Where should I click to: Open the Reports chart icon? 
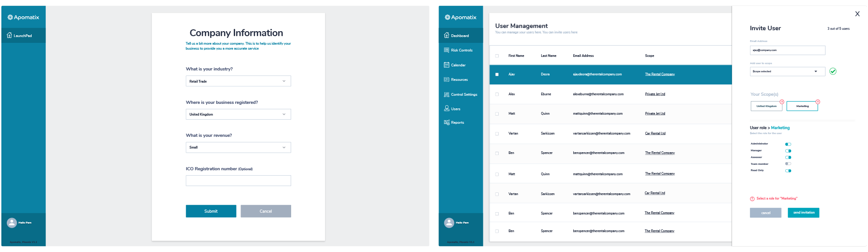point(446,122)
